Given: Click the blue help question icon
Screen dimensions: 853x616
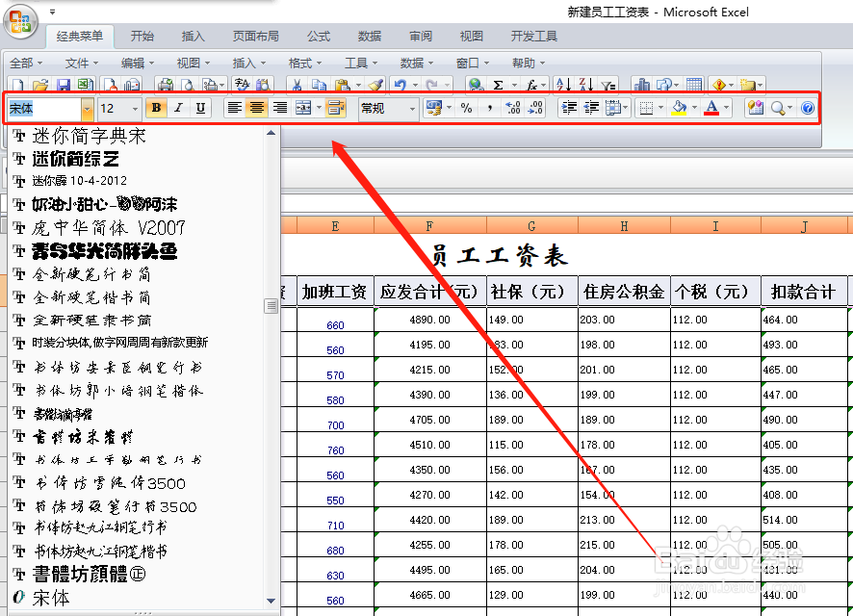Looking at the screenshot, I should (x=808, y=108).
